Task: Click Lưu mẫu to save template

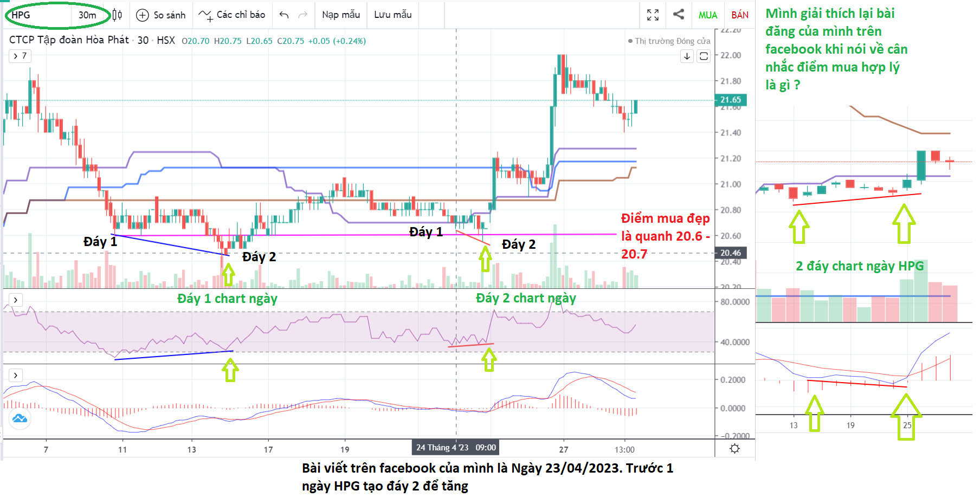Action: (393, 15)
